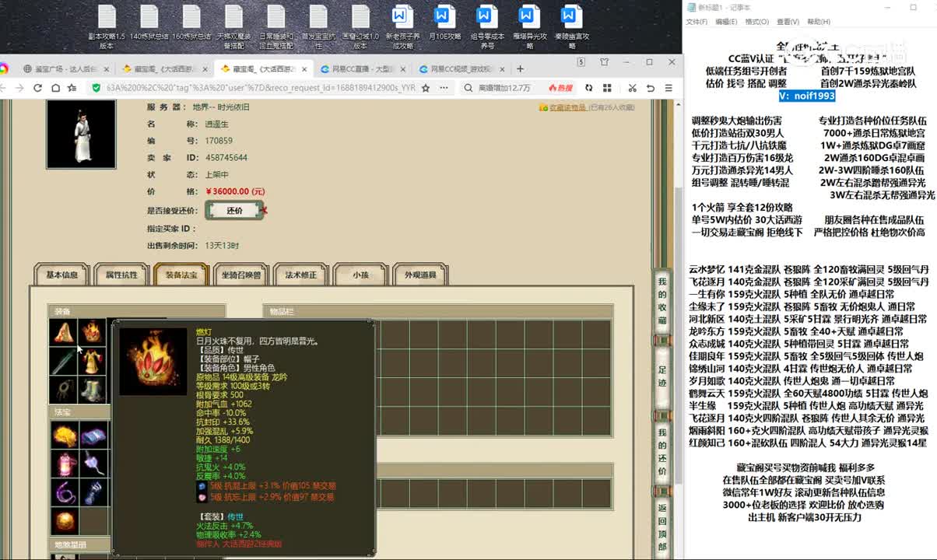Open Notepad 查看 menu
Image resolution: width=937 pixels, height=560 pixels.
[x=787, y=22]
